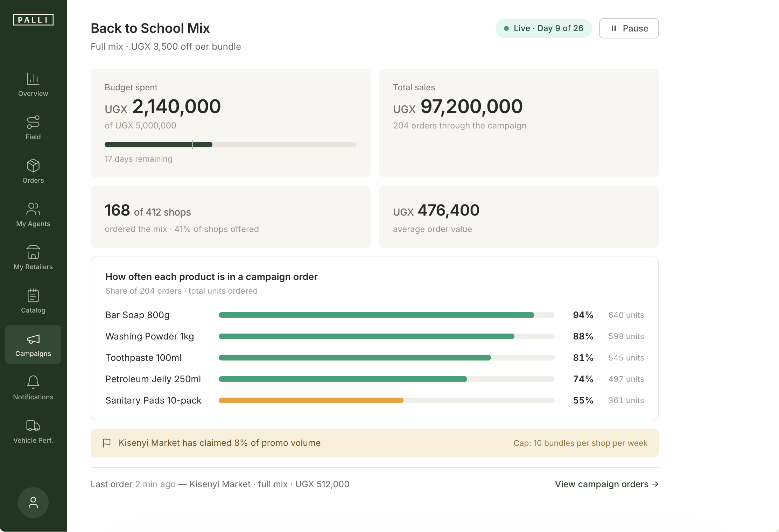779x532 pixels.
Task: Click the 204 orders through the campaign text
Action: (x=459, y=126)
